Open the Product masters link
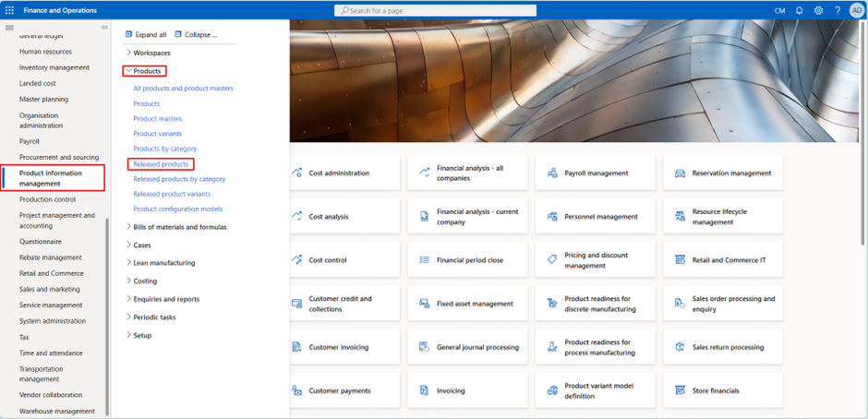This screenshot has width=868, height=419. [x=158, y=118]
